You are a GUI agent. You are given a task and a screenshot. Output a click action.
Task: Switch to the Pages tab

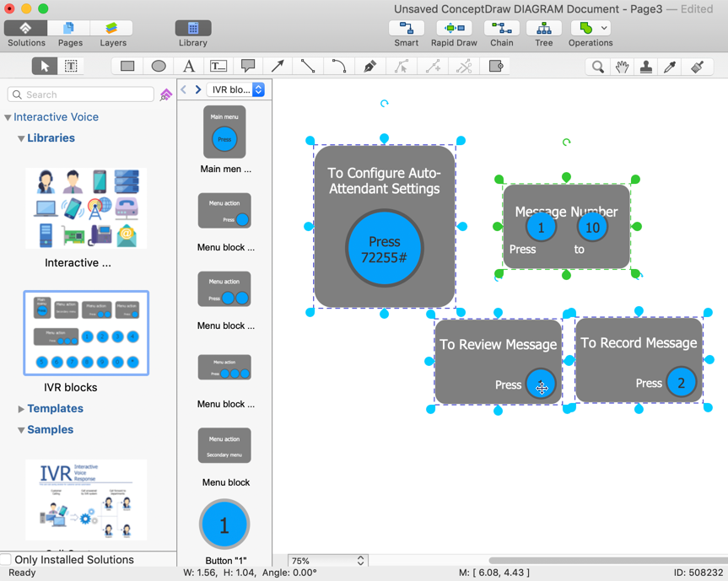pyautogui.click(x=70, y=33)
